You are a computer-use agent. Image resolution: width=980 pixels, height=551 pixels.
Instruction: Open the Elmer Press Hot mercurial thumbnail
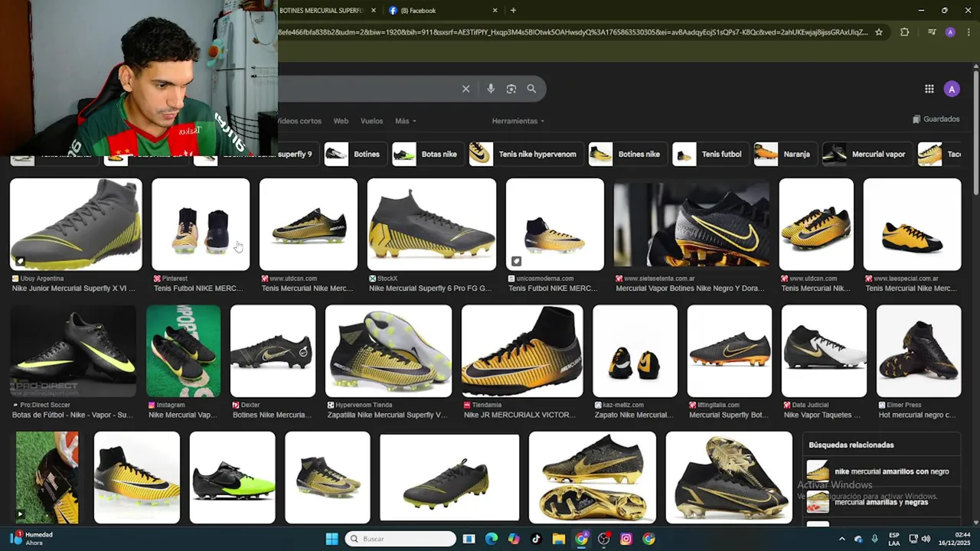click(919, 350)
